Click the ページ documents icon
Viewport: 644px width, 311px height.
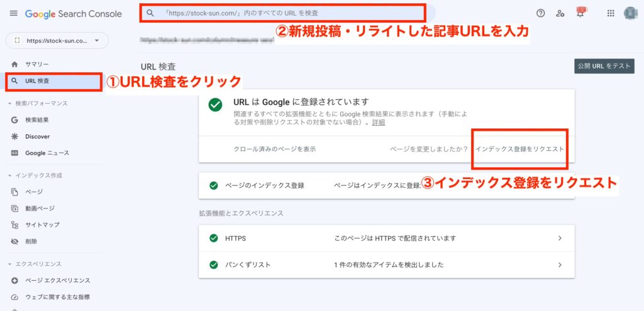15,192
